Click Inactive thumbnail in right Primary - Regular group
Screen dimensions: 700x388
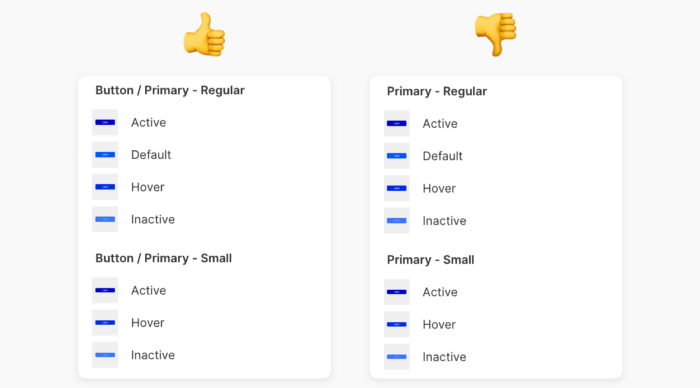click(x=396, y=221)
